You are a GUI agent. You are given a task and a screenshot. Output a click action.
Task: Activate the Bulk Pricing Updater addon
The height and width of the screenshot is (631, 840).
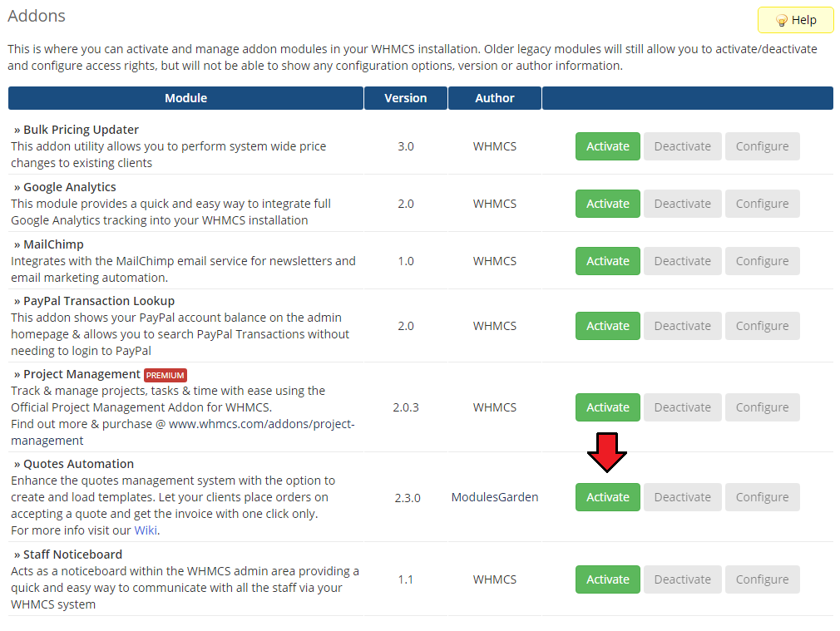[607, 146]
